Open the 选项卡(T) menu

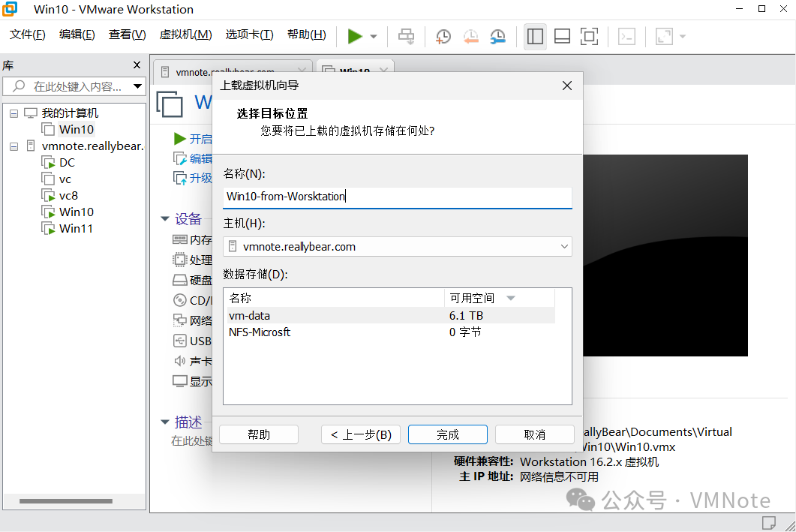[249, 35]
